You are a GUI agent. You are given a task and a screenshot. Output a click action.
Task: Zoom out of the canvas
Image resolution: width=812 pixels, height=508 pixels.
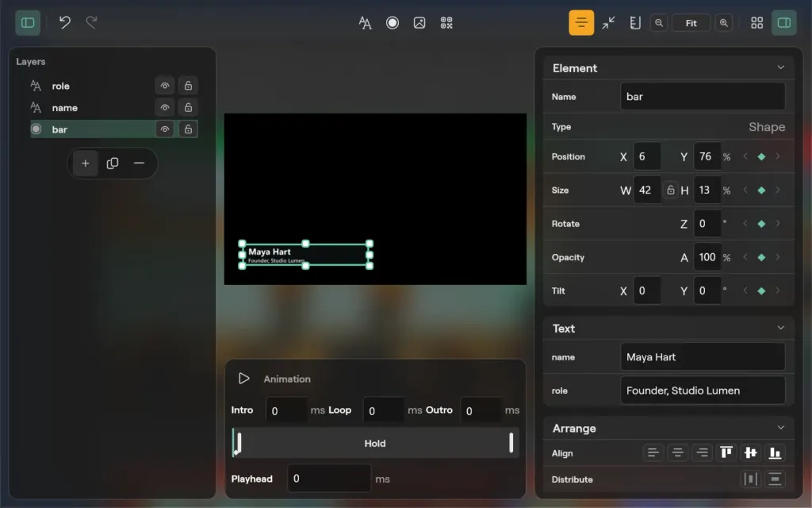click(x=659, y=23)
